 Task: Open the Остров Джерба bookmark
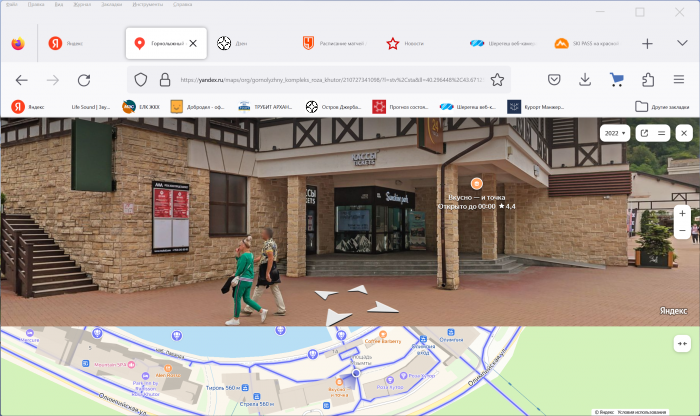click(x=333, y=107)
